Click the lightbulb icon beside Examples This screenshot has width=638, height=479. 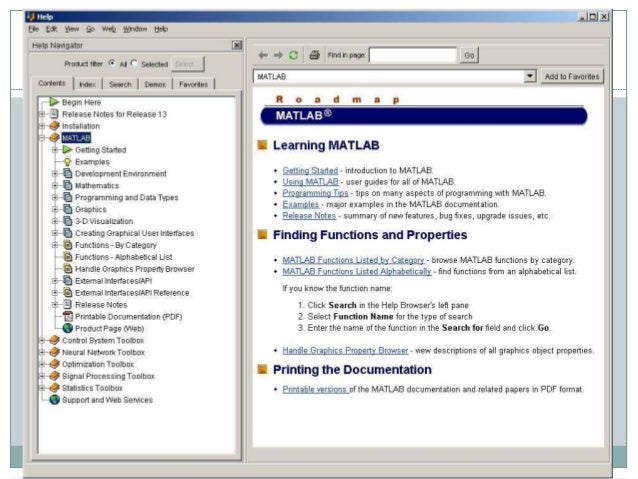click(x=68, y=162)
